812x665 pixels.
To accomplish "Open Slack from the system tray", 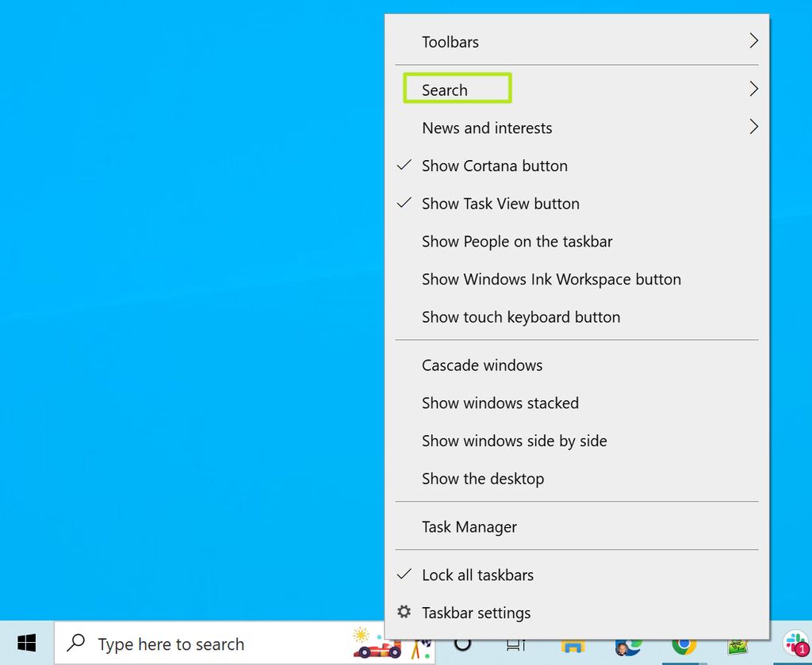I will pos(795,644).
